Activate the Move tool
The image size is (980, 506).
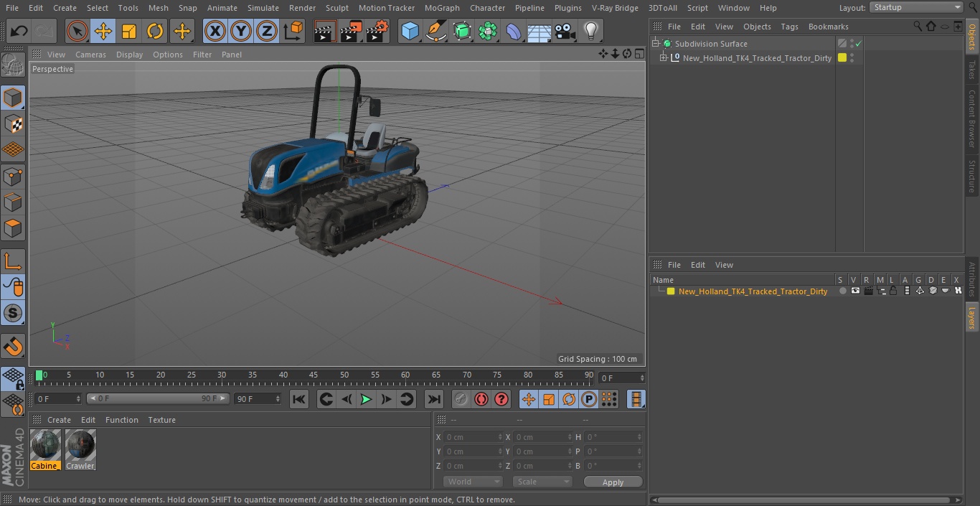coord(103,31)
